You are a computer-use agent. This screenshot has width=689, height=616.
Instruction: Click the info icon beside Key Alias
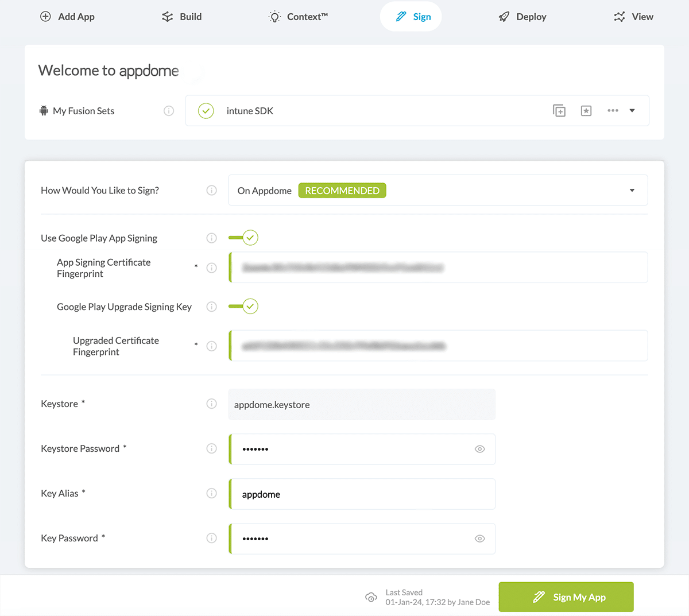(x=211, y=493)
